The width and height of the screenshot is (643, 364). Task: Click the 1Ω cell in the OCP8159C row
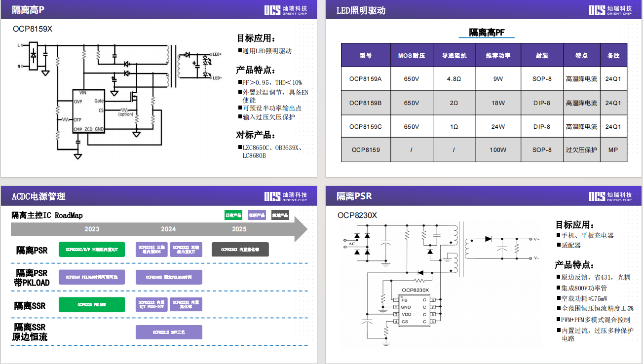pos(454,126)
